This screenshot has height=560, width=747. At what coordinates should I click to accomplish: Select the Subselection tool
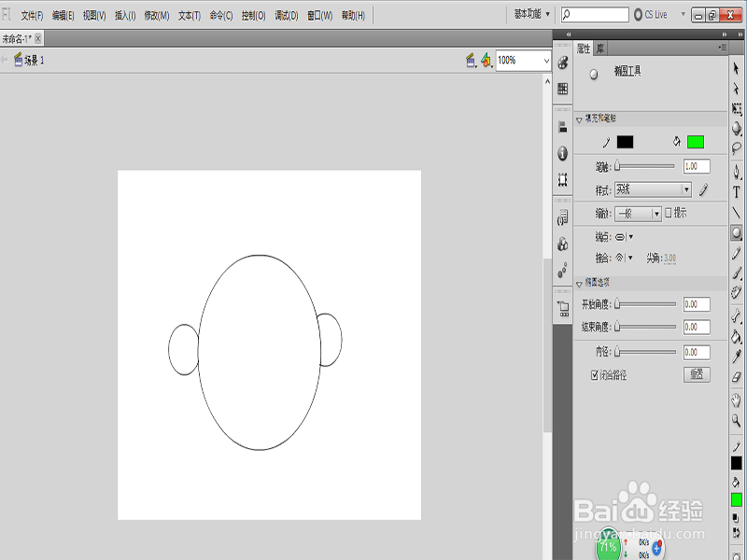coord(737,89)
